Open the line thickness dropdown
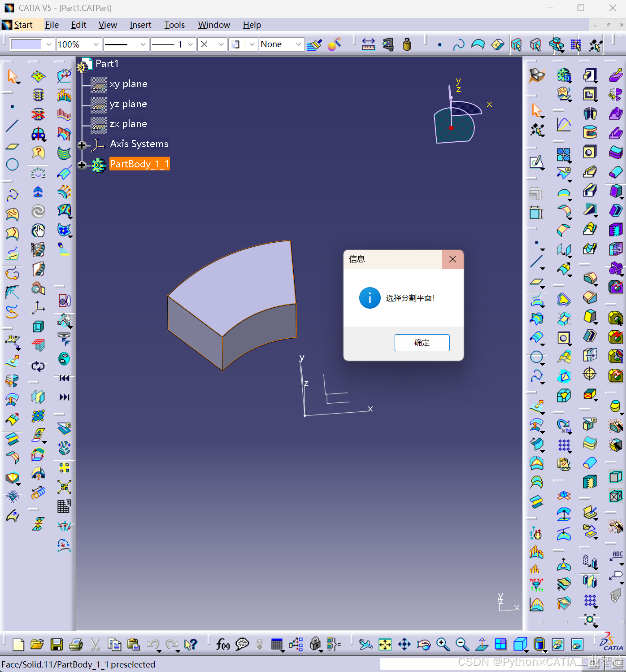The width and height of the screenshot is (626, 672). pos(143,44)
